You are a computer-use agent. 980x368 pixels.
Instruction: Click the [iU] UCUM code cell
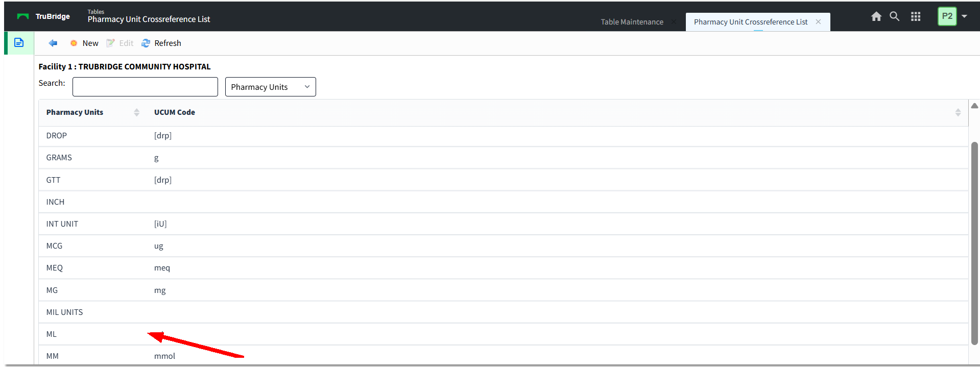(x=160, y=224)
